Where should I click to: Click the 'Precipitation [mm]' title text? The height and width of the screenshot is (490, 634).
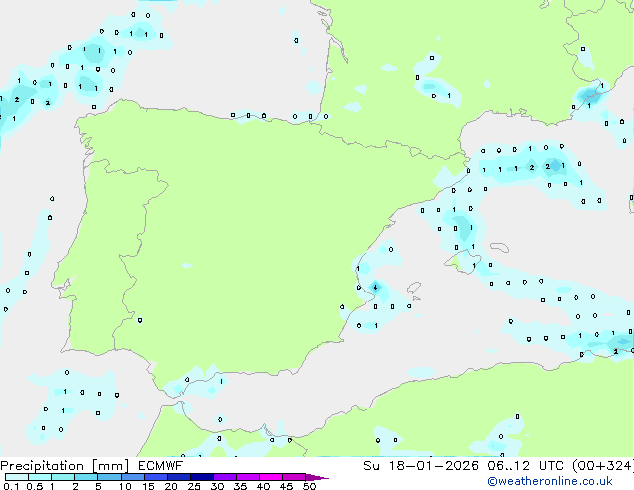click(x=65, y=466)
